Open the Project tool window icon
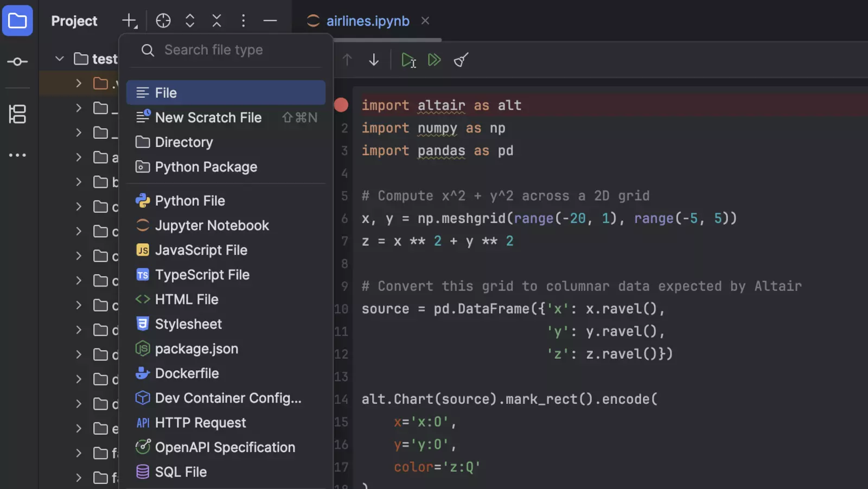The image size is (868, 489). point(17,20)
